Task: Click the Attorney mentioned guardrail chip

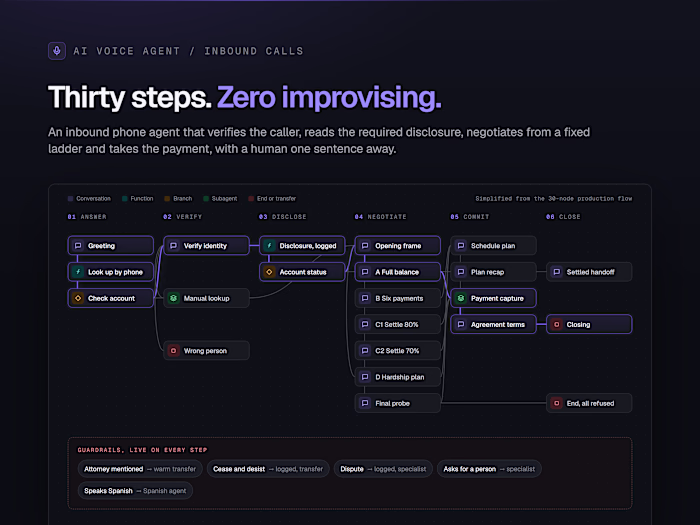Action: coord(140,469)
